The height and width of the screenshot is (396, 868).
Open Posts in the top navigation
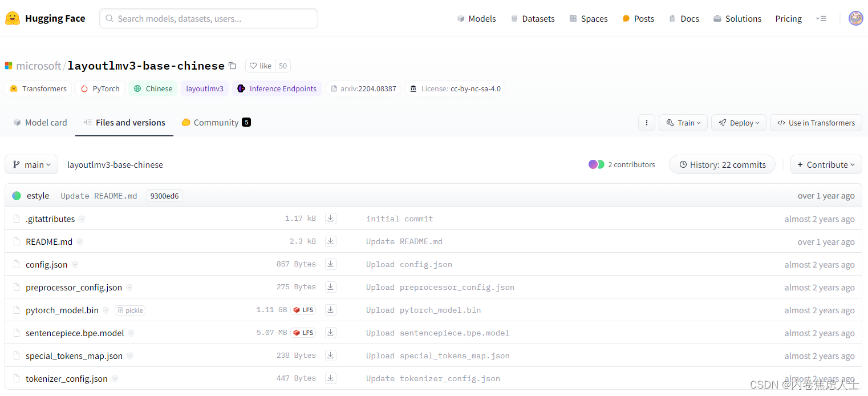638,19
